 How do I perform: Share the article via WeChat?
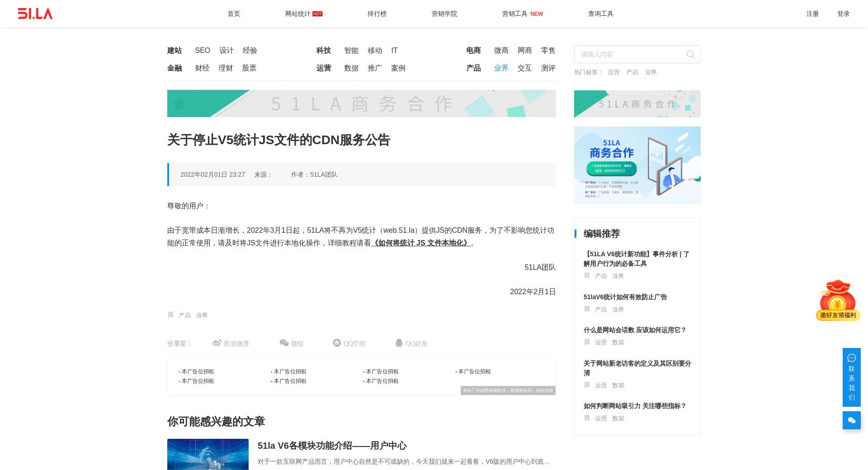point(292,343)
